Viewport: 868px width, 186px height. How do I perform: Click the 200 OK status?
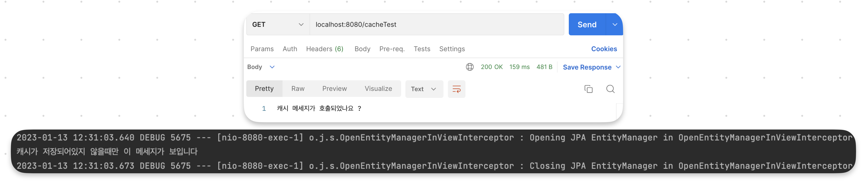click(x=492, y=67)
